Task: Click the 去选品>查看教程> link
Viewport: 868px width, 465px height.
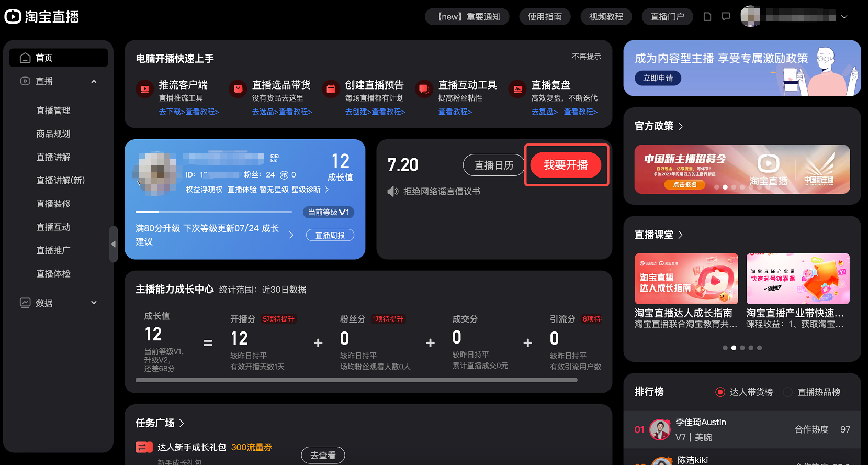Action: click(282, 112)
